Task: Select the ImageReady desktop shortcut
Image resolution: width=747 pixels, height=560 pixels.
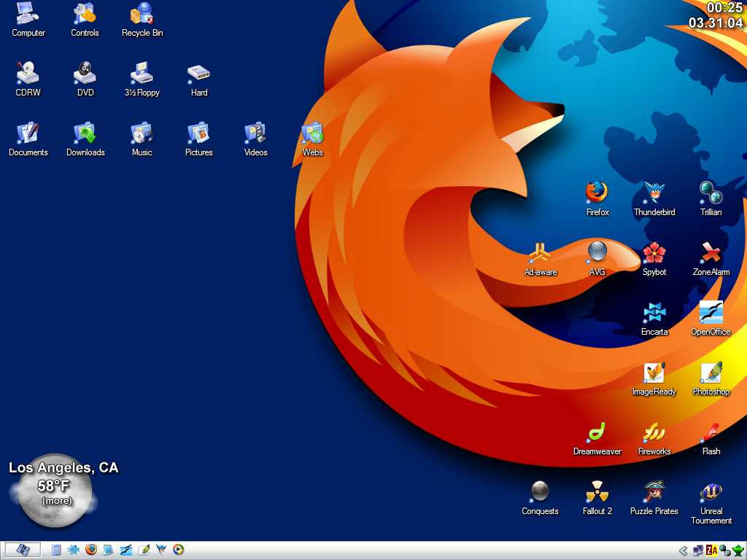Action: [654, 379]
